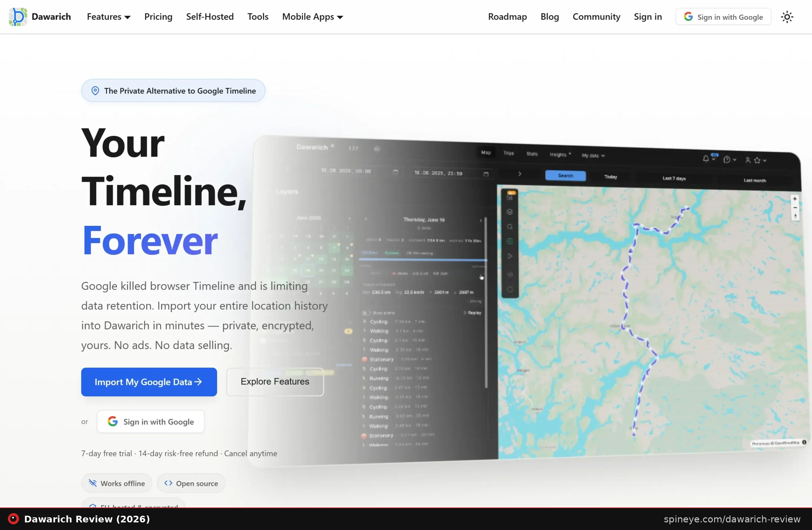This screenshot has width=812, height=530.
Task: Click Import My Google Data button
Action: point(149,382)
